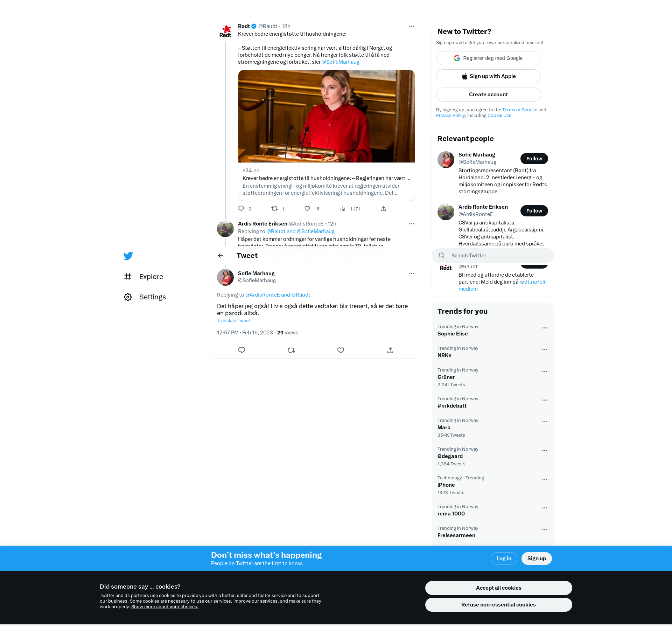Image resolution: width=672 pixels, height=638 pixels.
Task: Open more menu for Frelsesarmeen trend
Action: [x=545, y=530]
